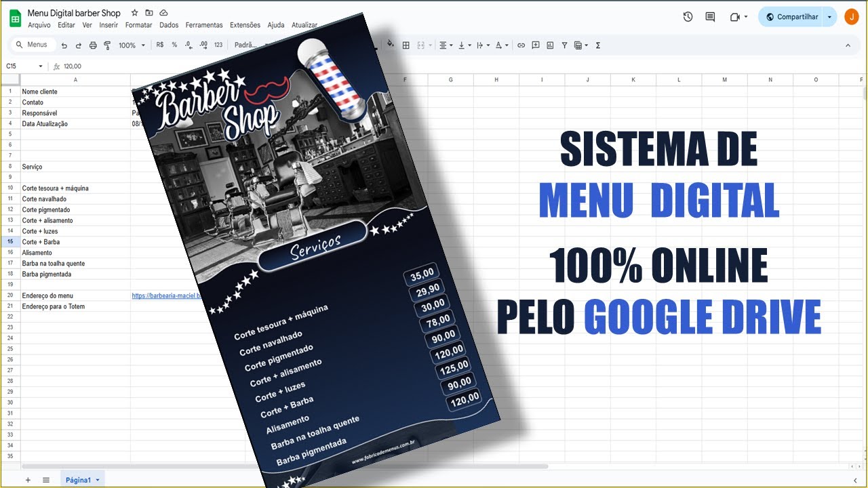The width and height of the screenshot is (868, 488).
Task: Print the spreadsheet
Action: (x=93, y=45)
